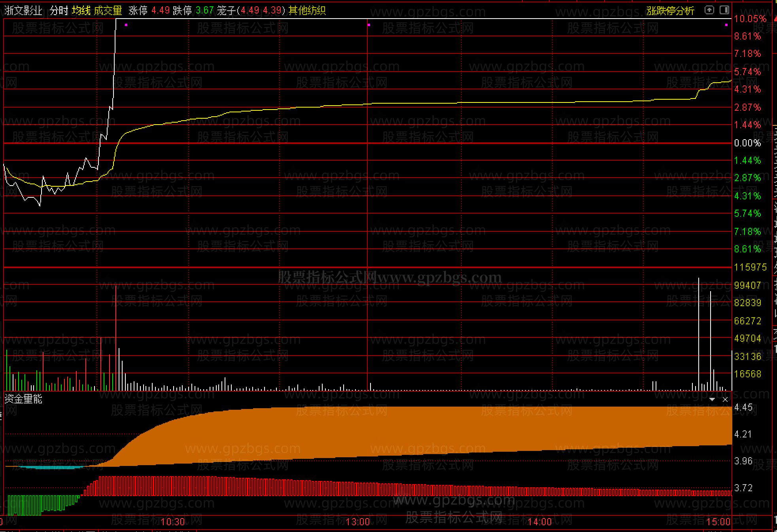This screenshot has height=532, width=777.
Task: Click the circled up-arrow icon at top right
Action: 709,10
